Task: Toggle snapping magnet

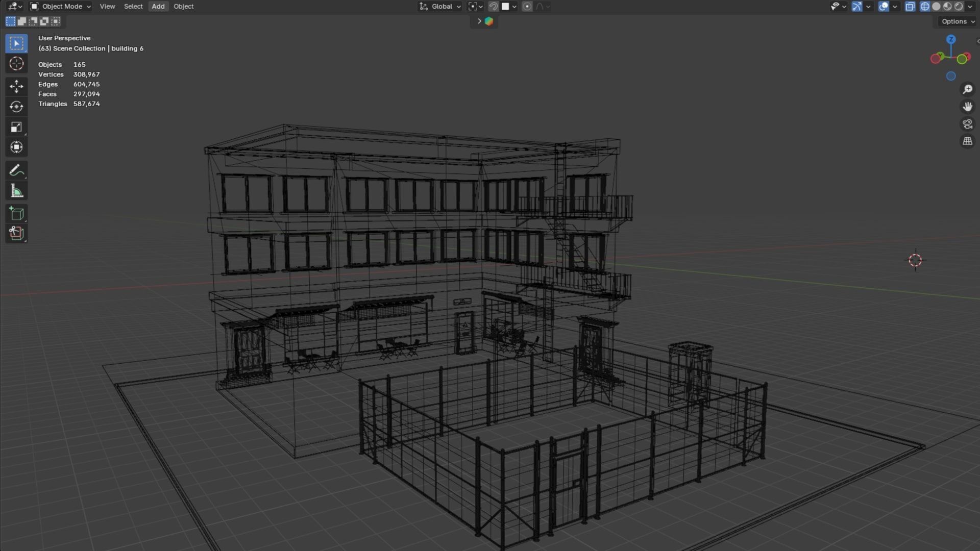Action: point(493,7)
